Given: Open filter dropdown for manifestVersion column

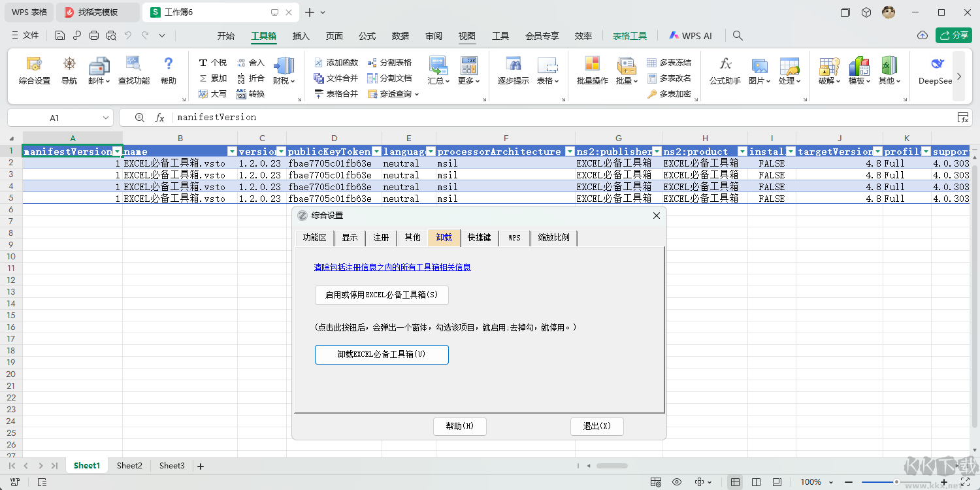Looking at the screenshot, I should (x=117, y=152).
